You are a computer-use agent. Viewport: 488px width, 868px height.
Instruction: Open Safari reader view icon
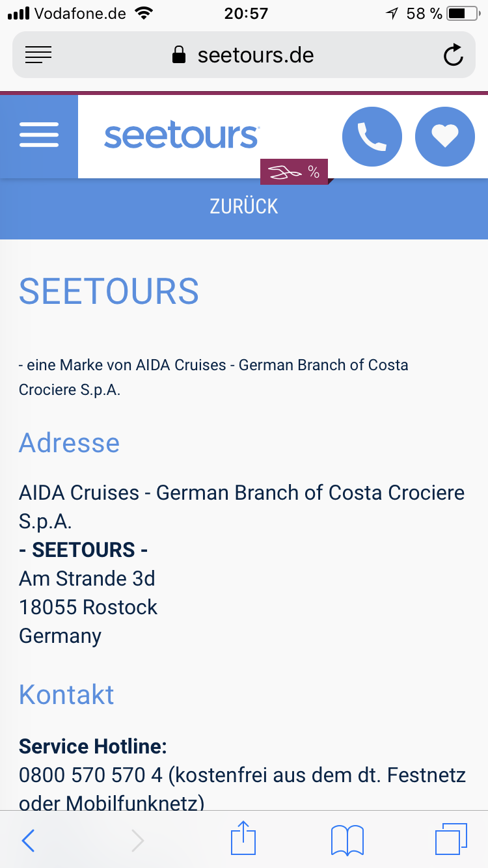tap(38, 55)
